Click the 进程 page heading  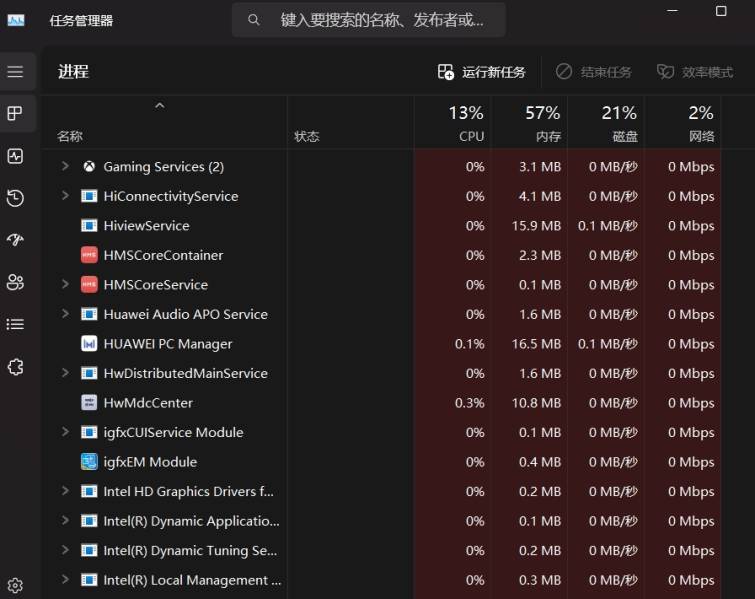point(73,72)
